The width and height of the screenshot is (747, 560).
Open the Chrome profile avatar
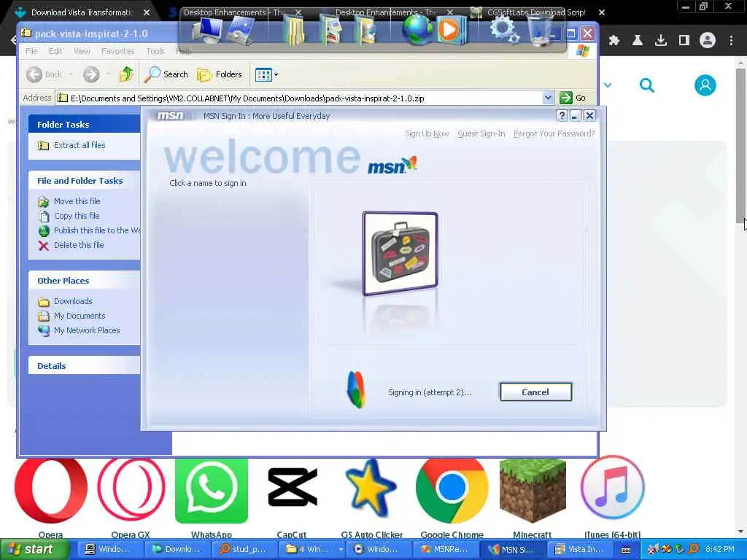point(708,41)
